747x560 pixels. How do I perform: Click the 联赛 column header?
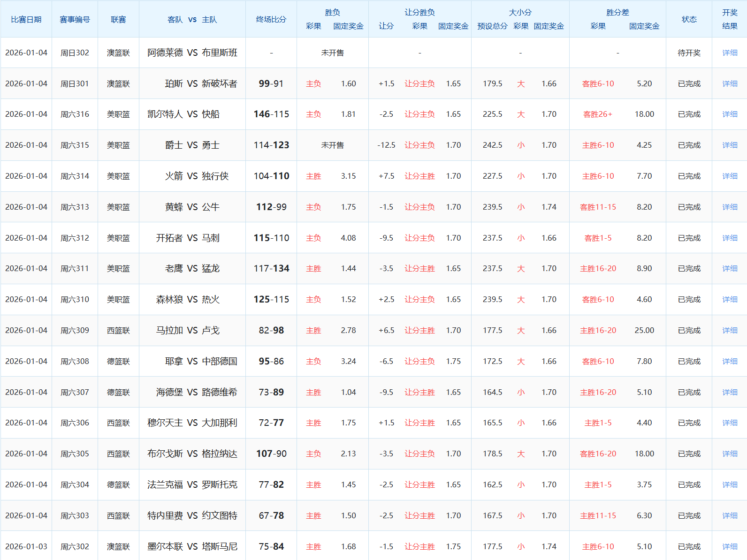pyautogui.click(x=118, y=20)
